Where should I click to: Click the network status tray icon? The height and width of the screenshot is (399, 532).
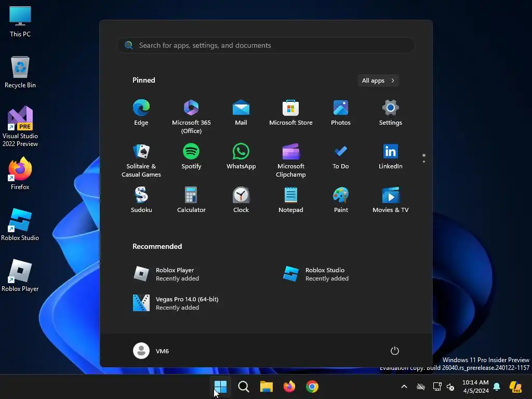[437, 387]
